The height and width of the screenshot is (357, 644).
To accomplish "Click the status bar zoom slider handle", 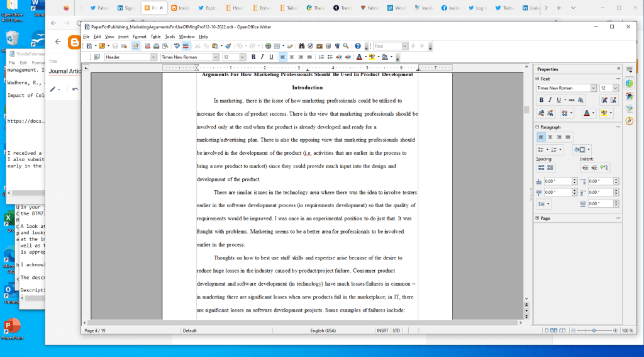I will pyautogui.click(x=594, y=331).
